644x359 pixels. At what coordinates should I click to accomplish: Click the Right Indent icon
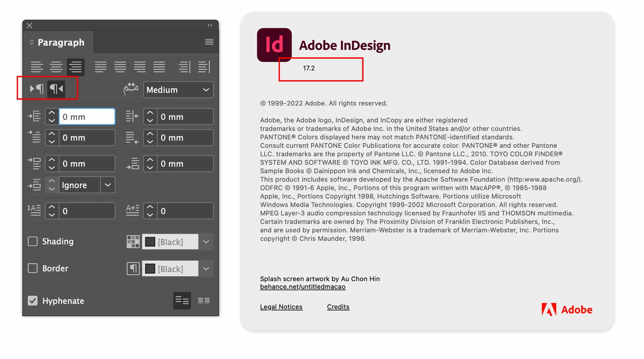(x=132, y=116)
